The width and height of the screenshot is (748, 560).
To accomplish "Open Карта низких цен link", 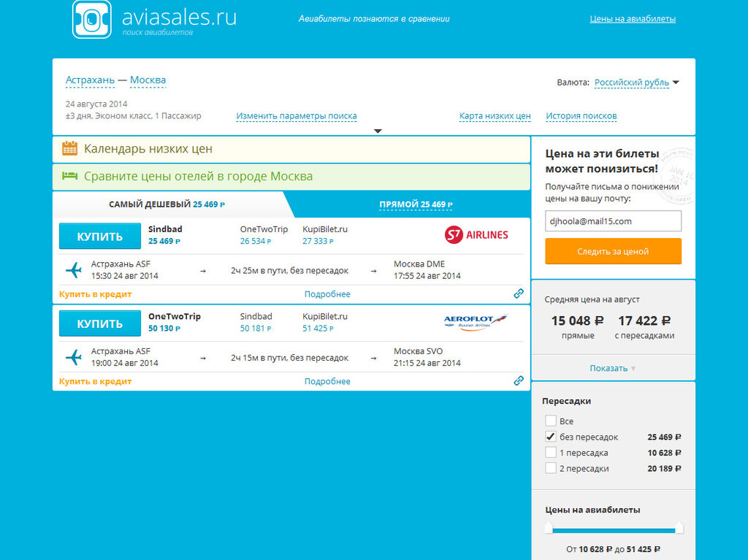I will 495,116.
